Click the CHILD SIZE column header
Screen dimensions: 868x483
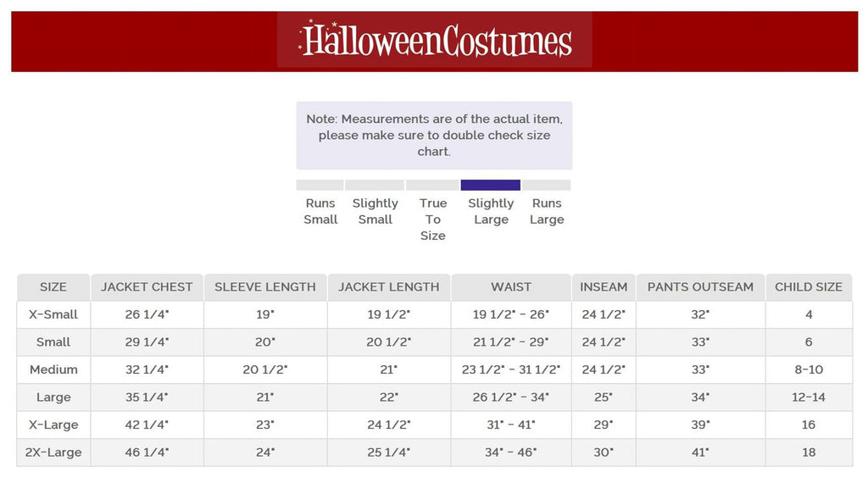pyautogui.click(x=809, y=287)
